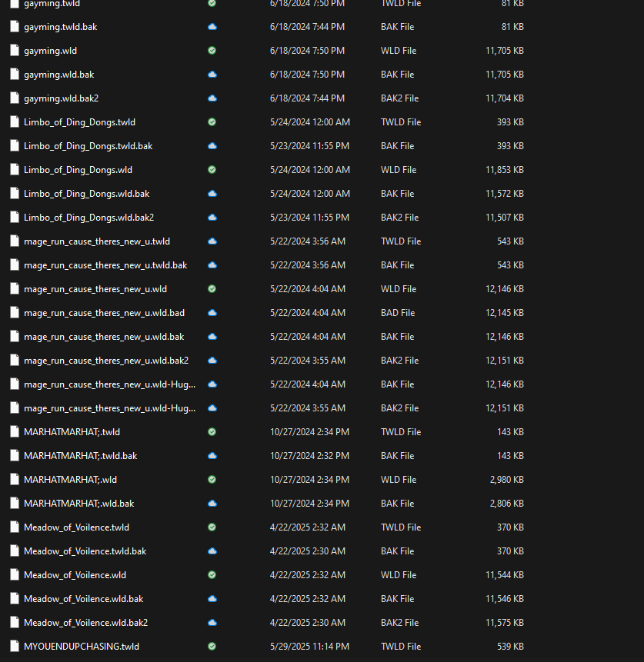The width and height of the screenshot is (644, 662).
Task: Click the size 11,507 KB
Action: (505, 218)
